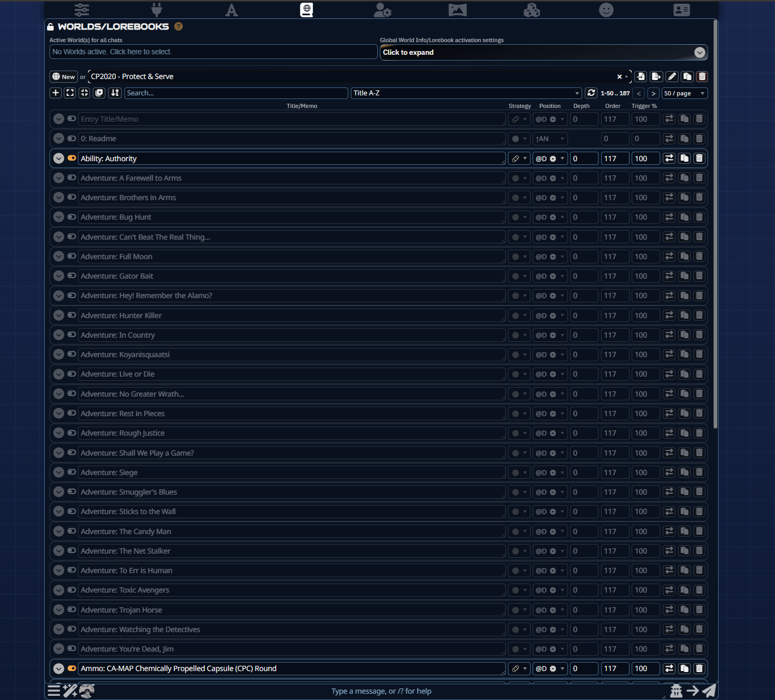Open the API Connections plug panel
This screenshot has width=775, height=700.
(x=156, y=10)
